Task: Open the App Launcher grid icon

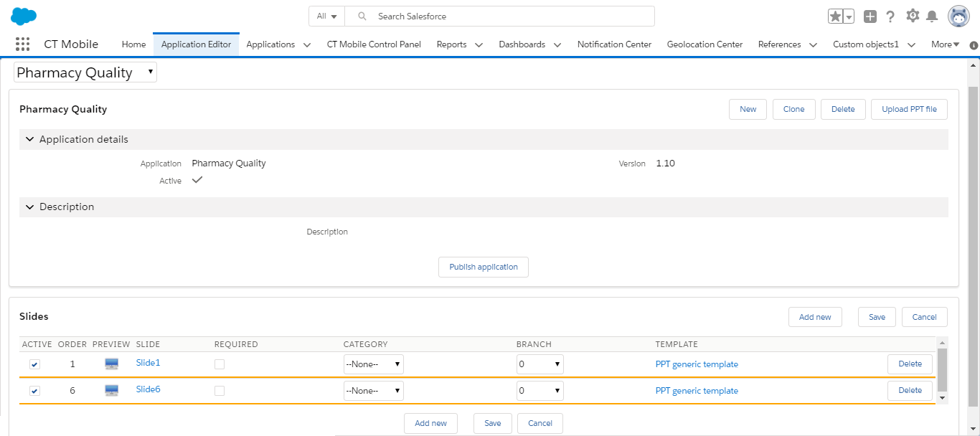Action: click(22, 44)
